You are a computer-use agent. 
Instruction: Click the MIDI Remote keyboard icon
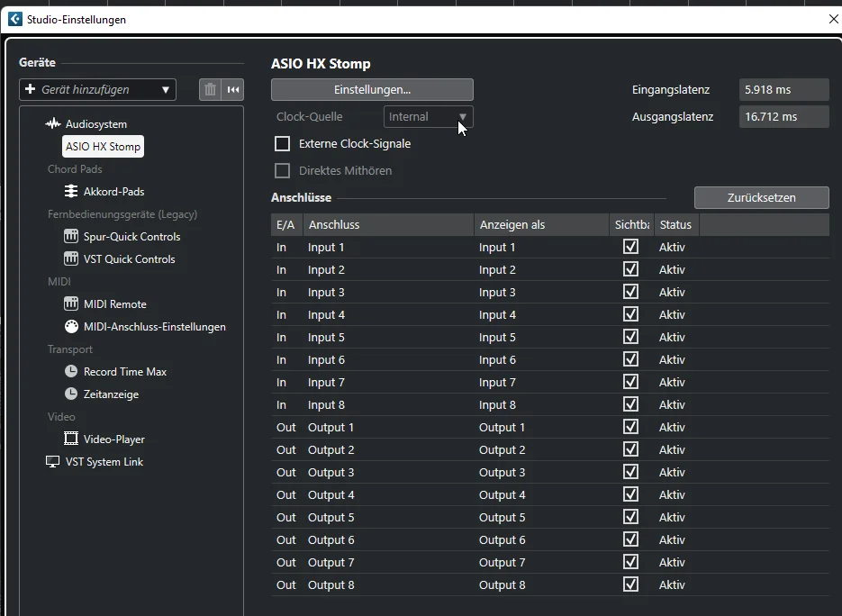tap(71, 304)
